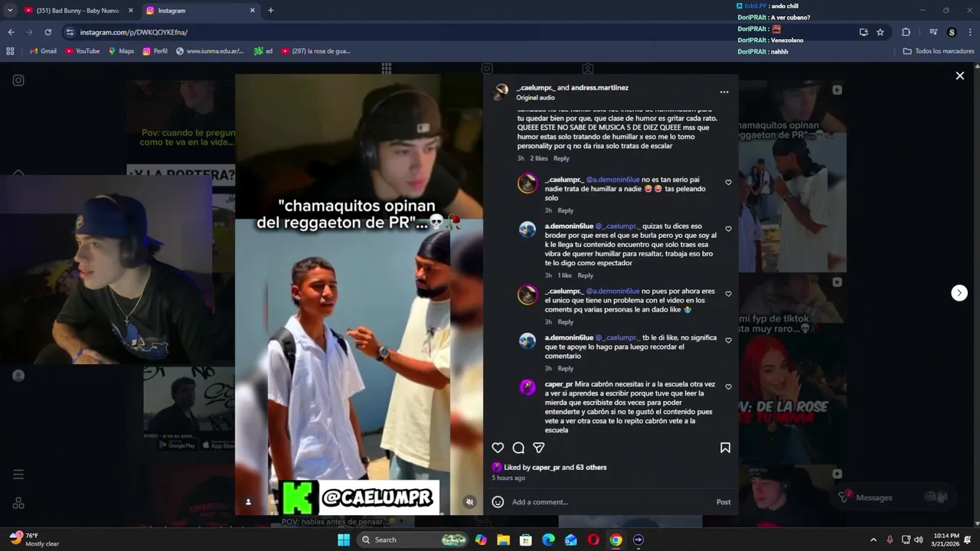Go to the next post arrow

pos(959,293)
